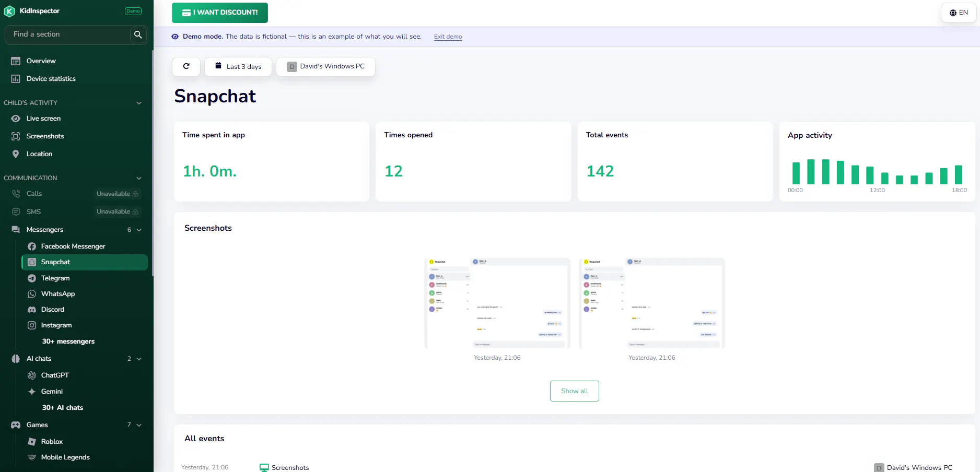Click the Exit demo link

click(448, 37)
